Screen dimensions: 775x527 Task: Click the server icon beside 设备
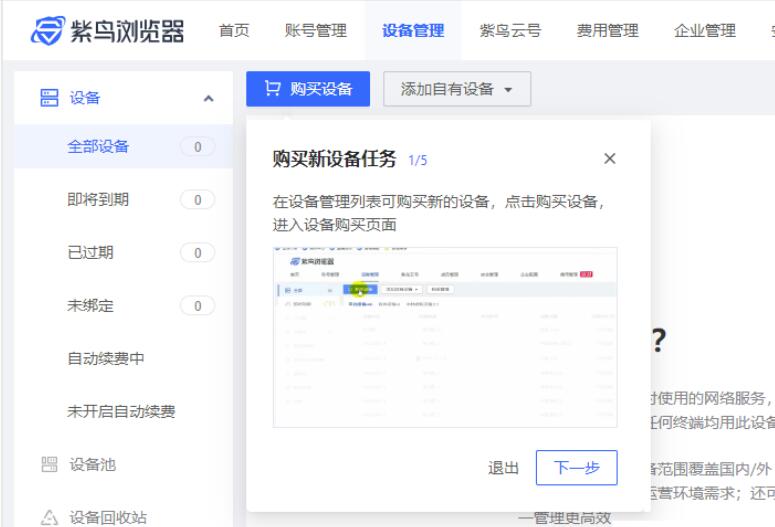(x=49, y=97)
